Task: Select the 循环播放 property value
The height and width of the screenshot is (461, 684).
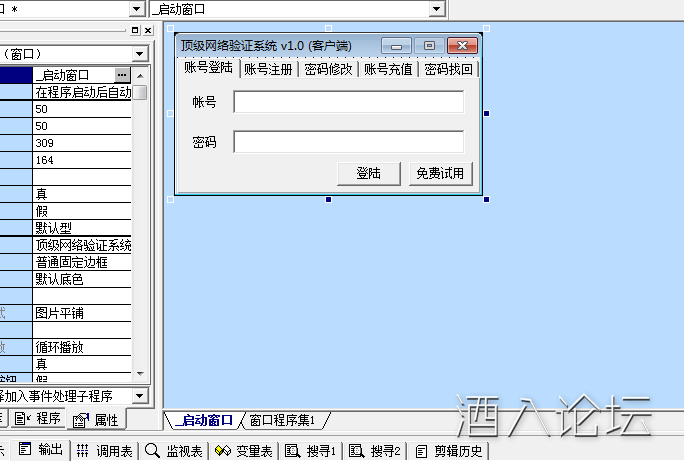Action: point(82,347)
